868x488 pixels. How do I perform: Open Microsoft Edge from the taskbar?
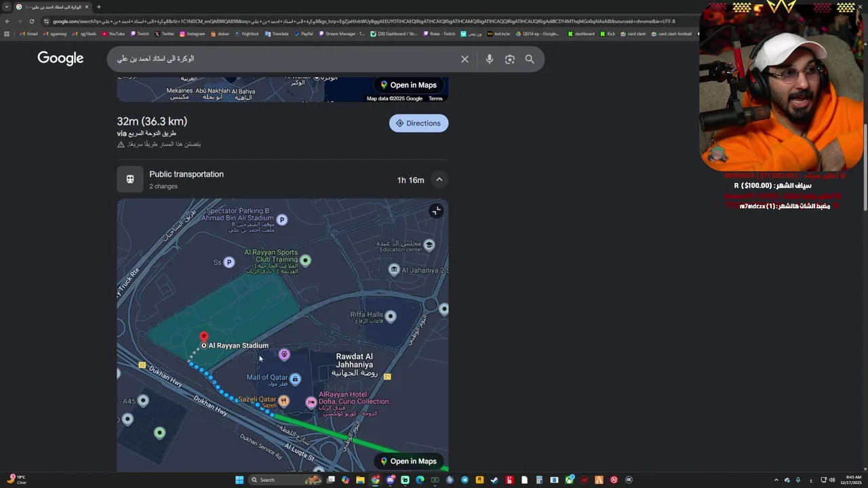tap(420, 480)
